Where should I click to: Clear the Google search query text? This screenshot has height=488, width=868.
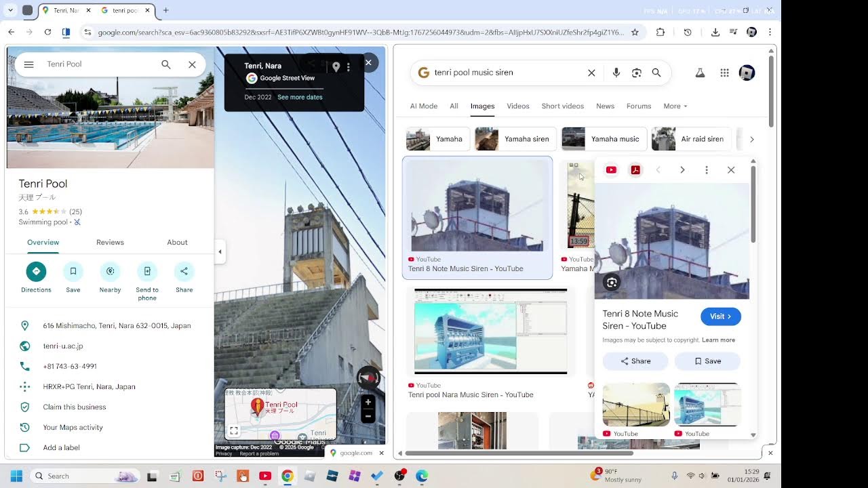click(x=591, y=73)
